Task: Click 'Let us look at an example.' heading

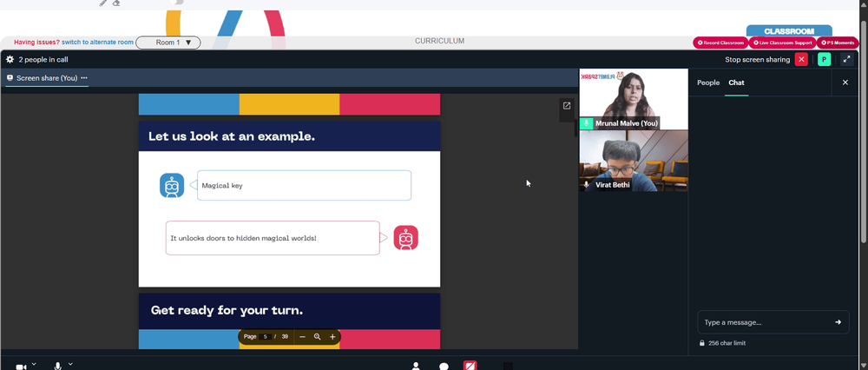Action: coord(232,137)
